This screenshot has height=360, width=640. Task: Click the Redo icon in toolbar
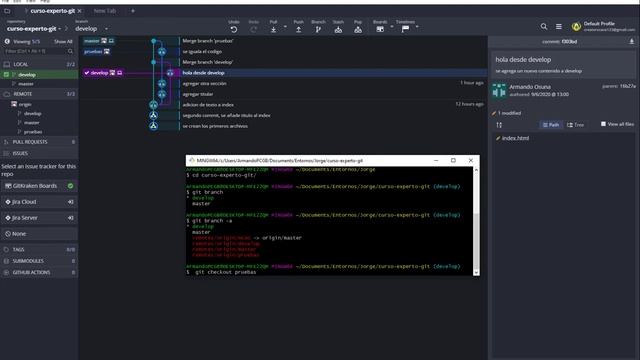[253, 29]
